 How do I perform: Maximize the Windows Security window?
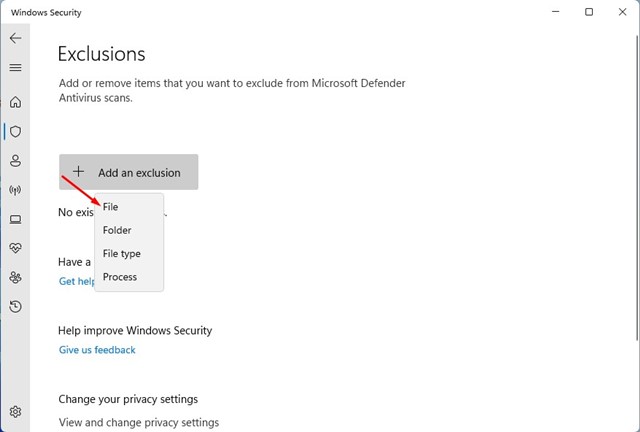(x=589, y=12)
